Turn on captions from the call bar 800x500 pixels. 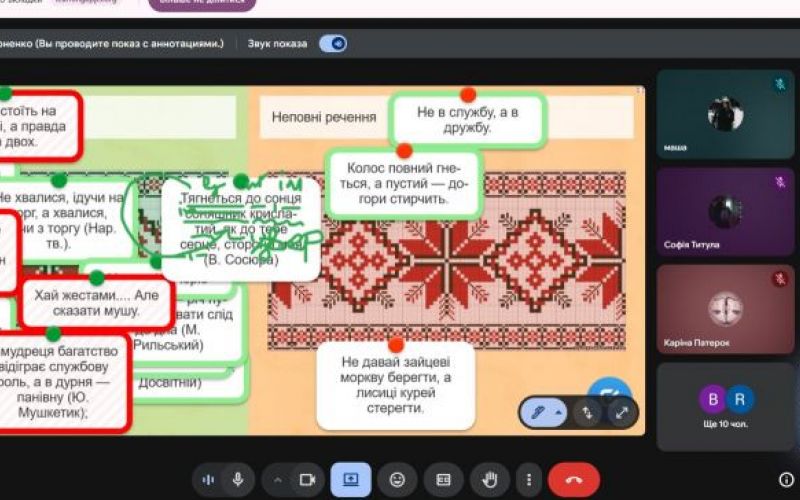click(442, 479)
